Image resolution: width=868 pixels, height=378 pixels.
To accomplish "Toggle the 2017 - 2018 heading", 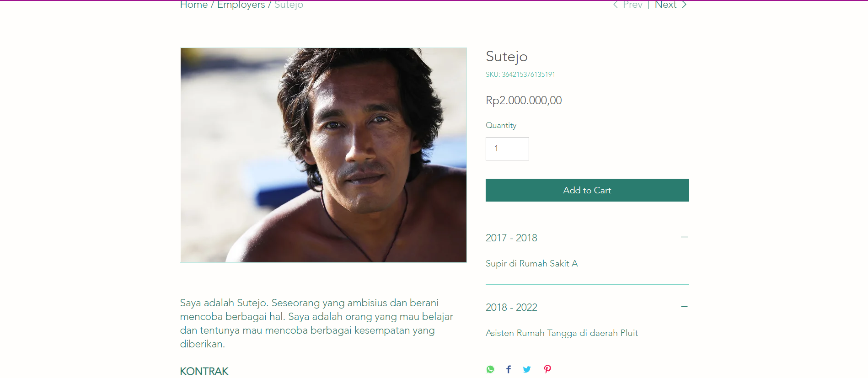I will pos(511,238).
